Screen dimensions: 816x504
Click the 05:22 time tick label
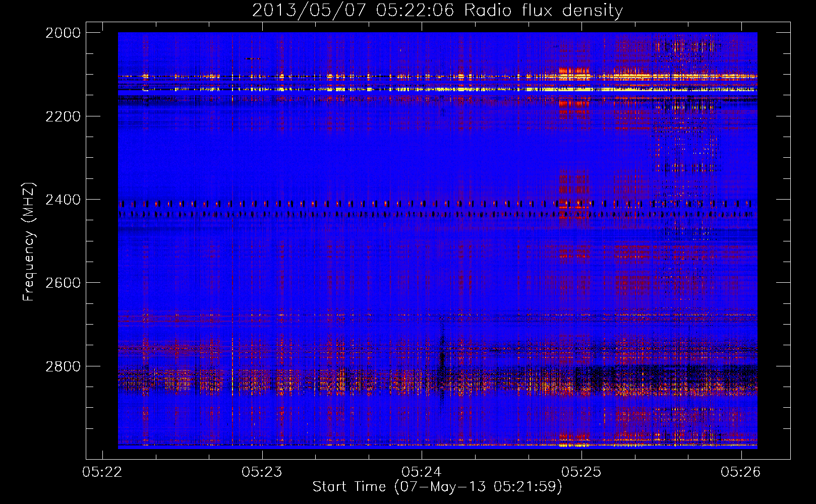click(x=102, y=472)
